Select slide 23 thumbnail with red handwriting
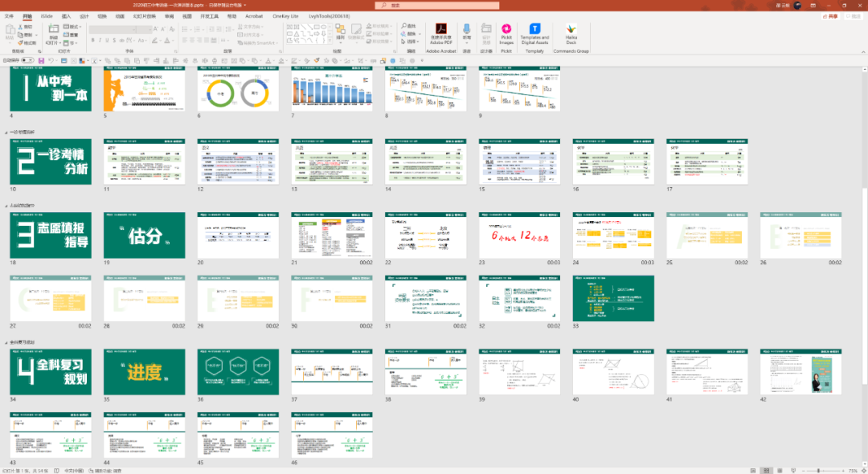The width and height of the screenshot is (868, 474). coord(519,235)
